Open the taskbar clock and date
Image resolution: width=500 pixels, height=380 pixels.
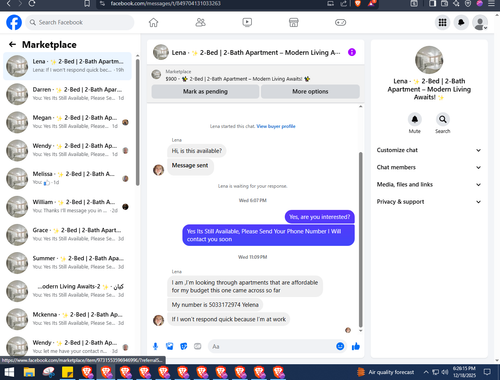464,372
